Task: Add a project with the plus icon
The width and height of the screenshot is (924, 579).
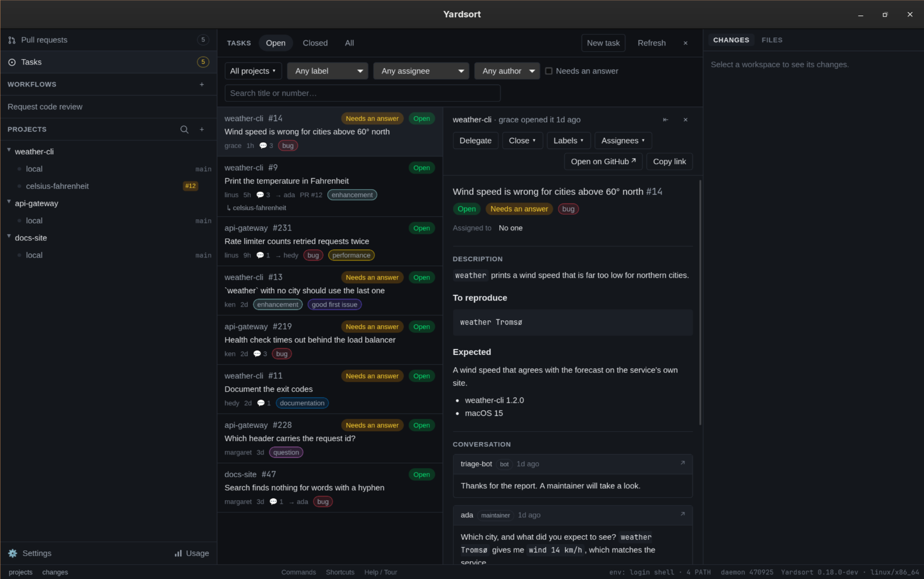Action: [202, 129]
